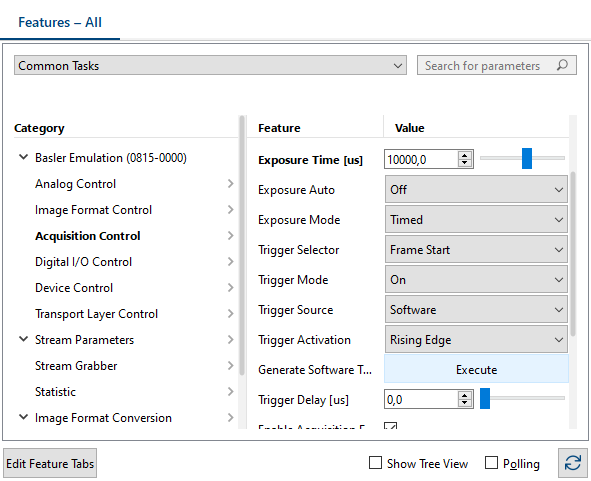Click the Edit Feature Tabs button
Viewport: 591px width, 481px height.
[50, 463]
